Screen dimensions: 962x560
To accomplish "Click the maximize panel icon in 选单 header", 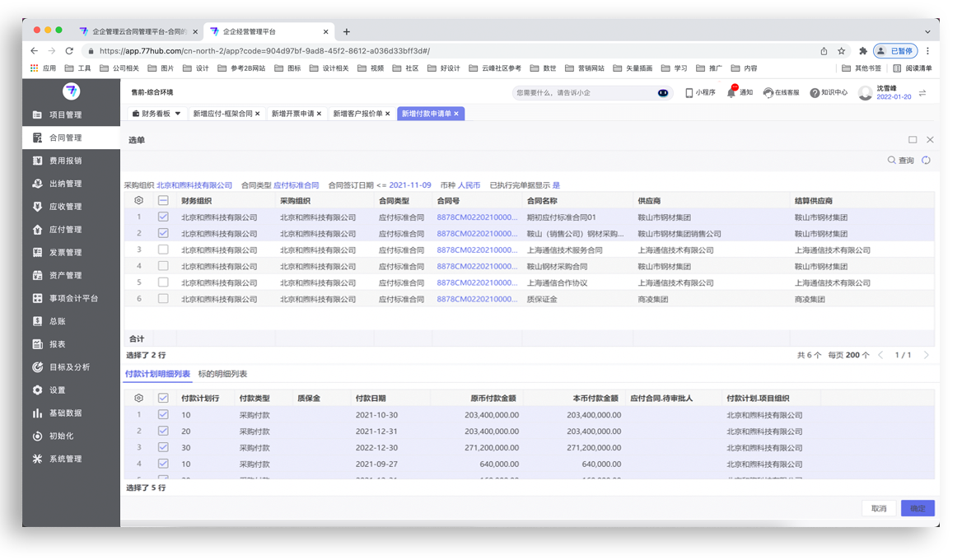I will click(x=913, y=140).
